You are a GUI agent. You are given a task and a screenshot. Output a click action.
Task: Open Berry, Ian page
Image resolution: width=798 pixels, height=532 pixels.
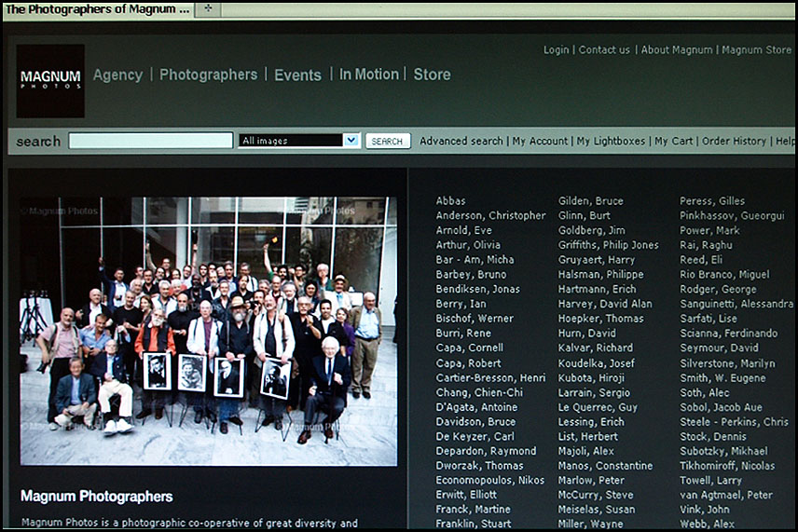[x=461, y=304]
